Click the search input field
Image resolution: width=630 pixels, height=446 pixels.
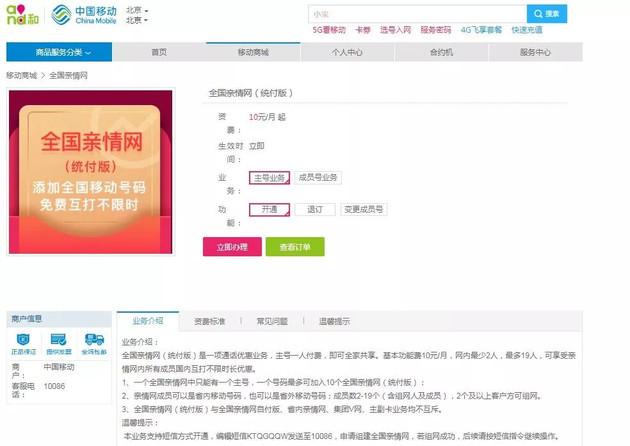pyautogui.click(x=417, y=14)
